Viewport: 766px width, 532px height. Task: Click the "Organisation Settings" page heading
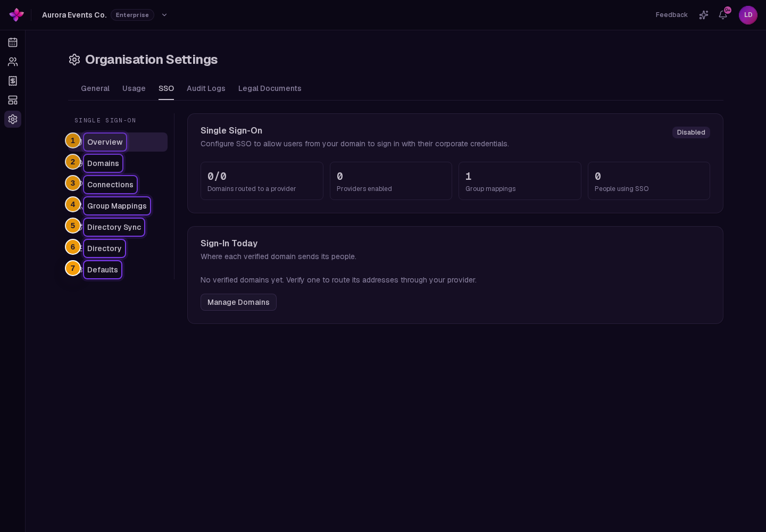tap(151, 60)
